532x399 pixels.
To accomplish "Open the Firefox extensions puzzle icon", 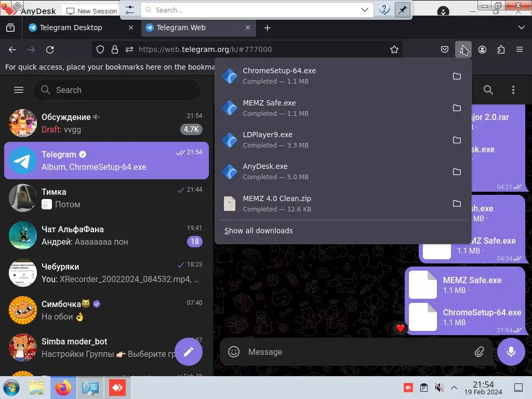I will [501, 49].
